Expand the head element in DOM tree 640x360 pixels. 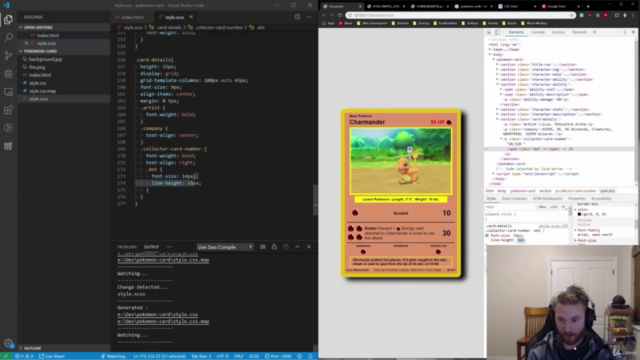coord(490,50)
